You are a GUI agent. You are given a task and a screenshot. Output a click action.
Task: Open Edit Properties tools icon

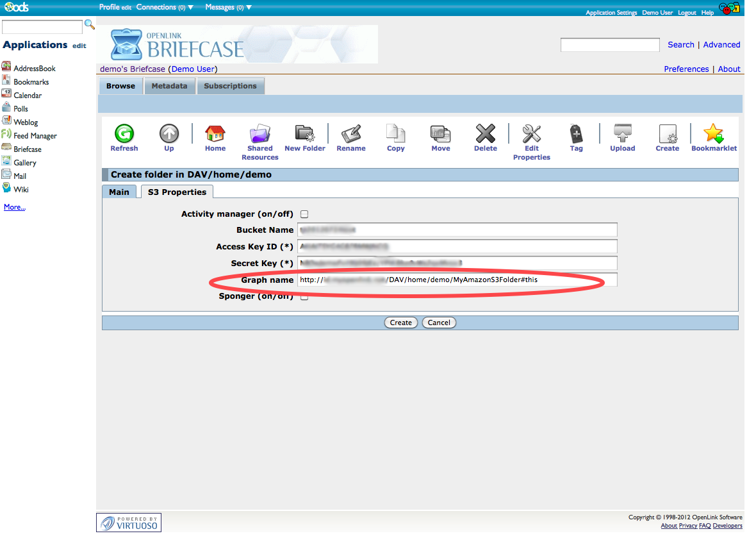pyautogui.click(x=531, y=133)
